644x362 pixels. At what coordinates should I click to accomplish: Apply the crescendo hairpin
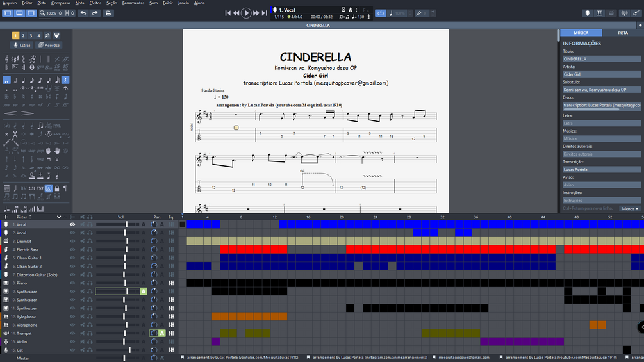pos(11,113)
